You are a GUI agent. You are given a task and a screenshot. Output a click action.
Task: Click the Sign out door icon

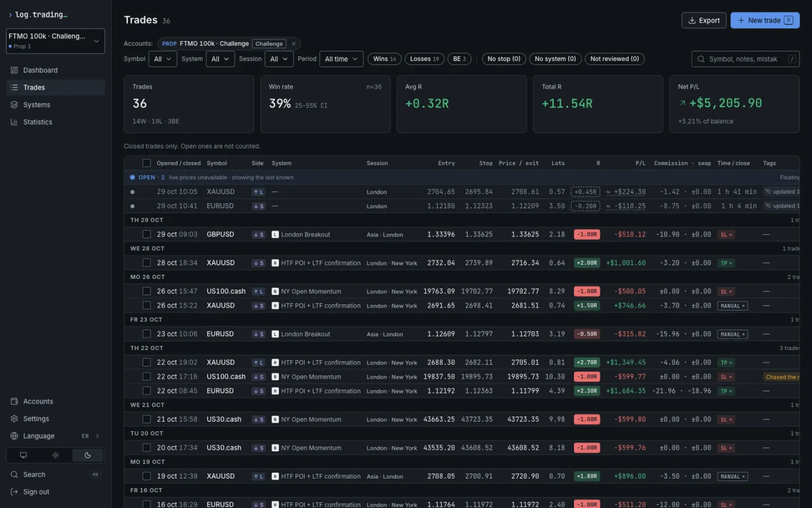[14, 492]
